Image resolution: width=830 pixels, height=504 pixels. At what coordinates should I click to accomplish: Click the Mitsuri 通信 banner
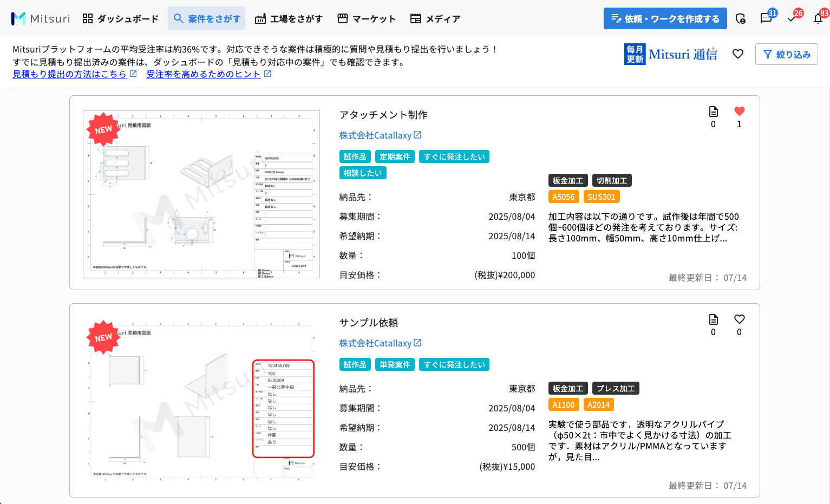tap(671, 54)
